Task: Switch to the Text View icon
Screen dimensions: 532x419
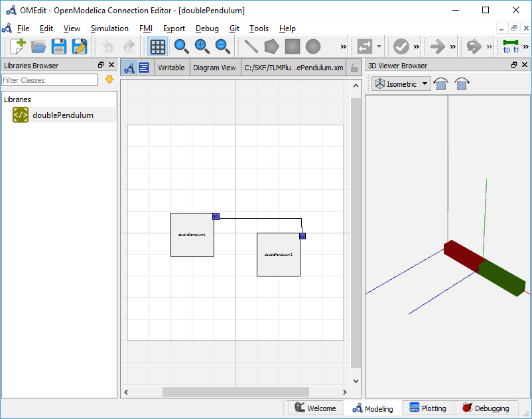Action: [x=143, y=67]
